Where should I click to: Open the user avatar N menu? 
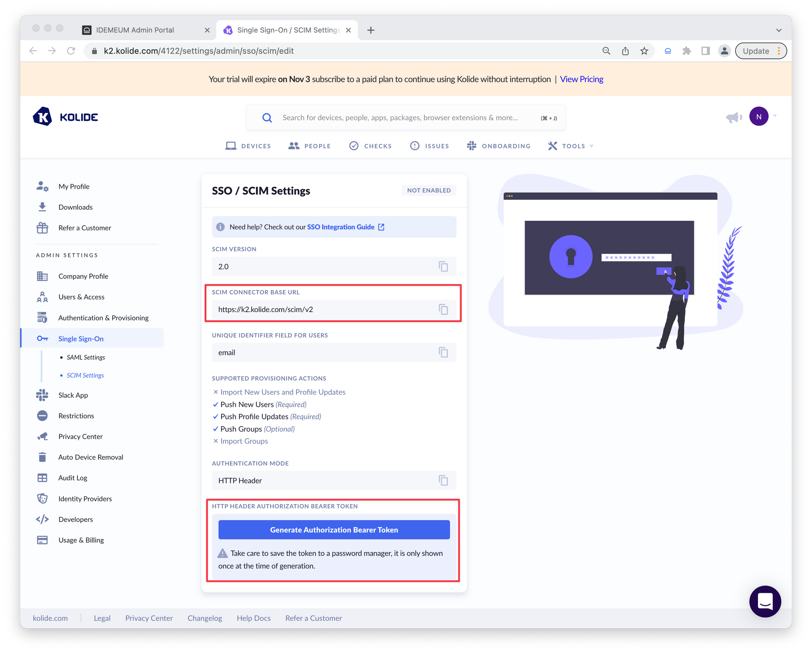click(758, 116)
